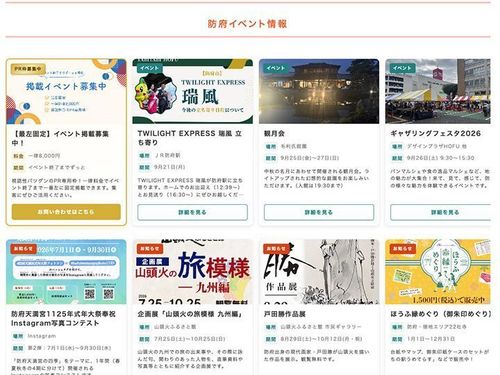Image resolution: width=500 pixels, height=375 pixels.
Task: Click the 一律8,000円 price text
Action: [44, 156]
